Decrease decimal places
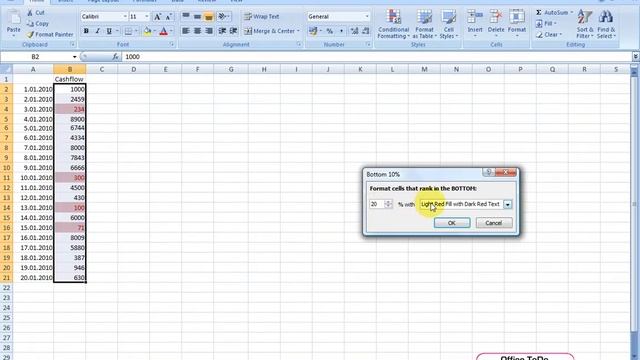Image resolution: width=640 pixels, height=360 pixels. pyautogui.click(x=365, y=31)
